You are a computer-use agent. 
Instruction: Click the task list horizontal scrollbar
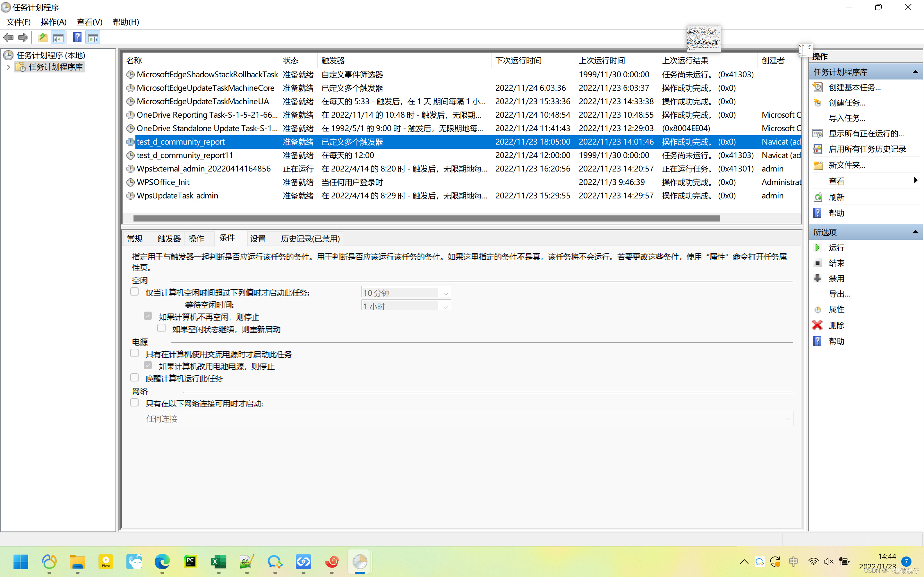coord(426,219)
